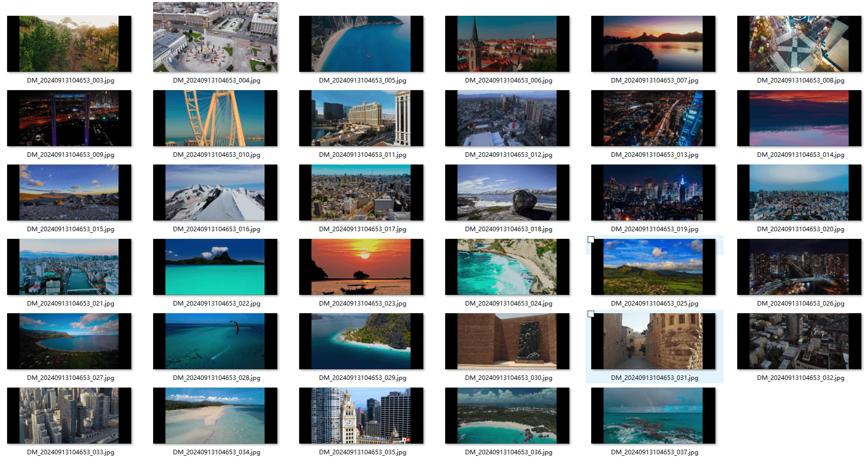Select red sunset thumbnail DM_20240913104653_023.jpg
This screenshot has width=868, height=465.
(x=361, y=267)
